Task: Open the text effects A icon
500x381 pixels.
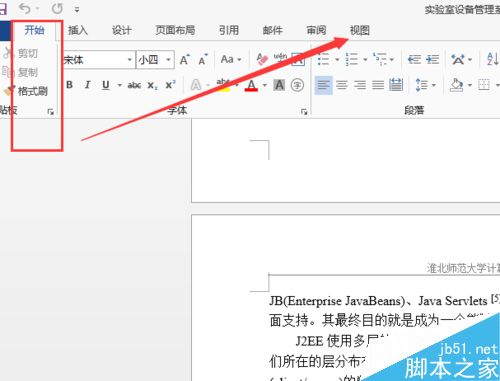Action: click(196, 85)
